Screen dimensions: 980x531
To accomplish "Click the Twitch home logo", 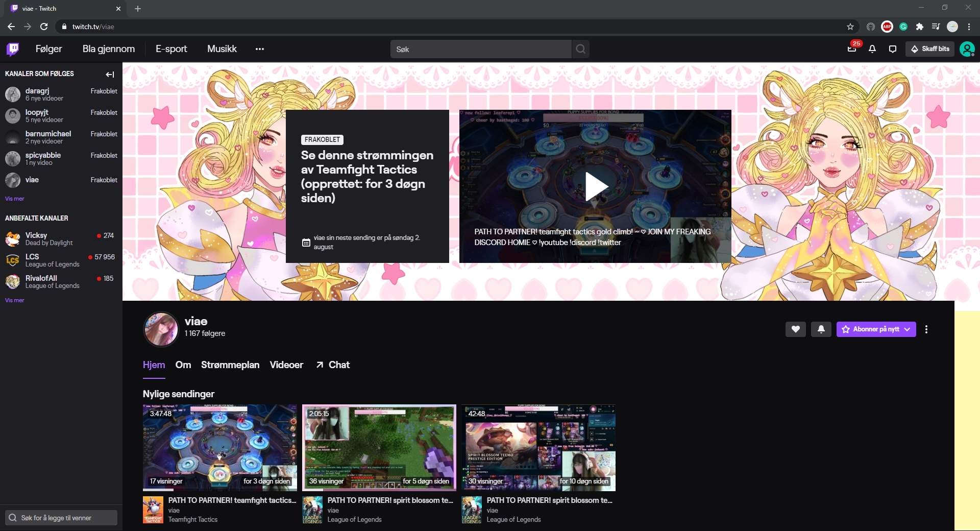I will pyautogui.click(x=13, y=49).
